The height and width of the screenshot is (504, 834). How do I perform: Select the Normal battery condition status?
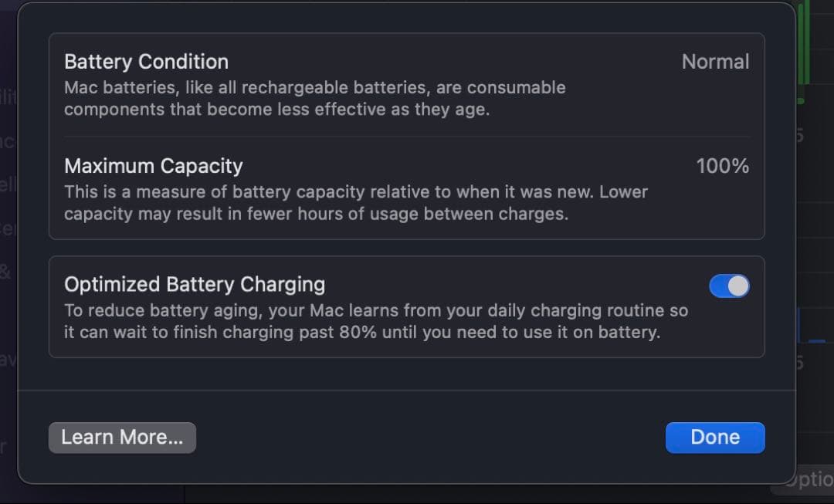pyautogui.click(x=715, y=62)
